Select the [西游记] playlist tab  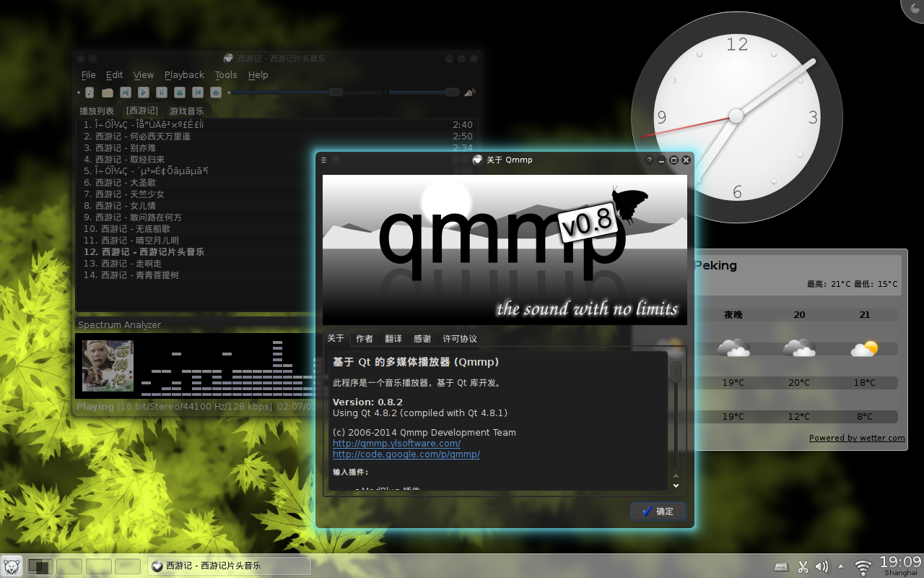(141, 111)
